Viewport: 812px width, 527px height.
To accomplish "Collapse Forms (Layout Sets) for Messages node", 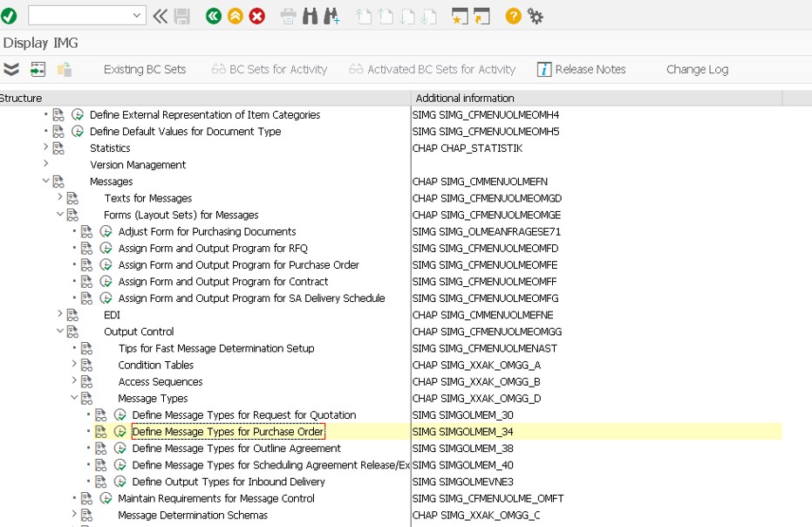I will tap(60, 214).
